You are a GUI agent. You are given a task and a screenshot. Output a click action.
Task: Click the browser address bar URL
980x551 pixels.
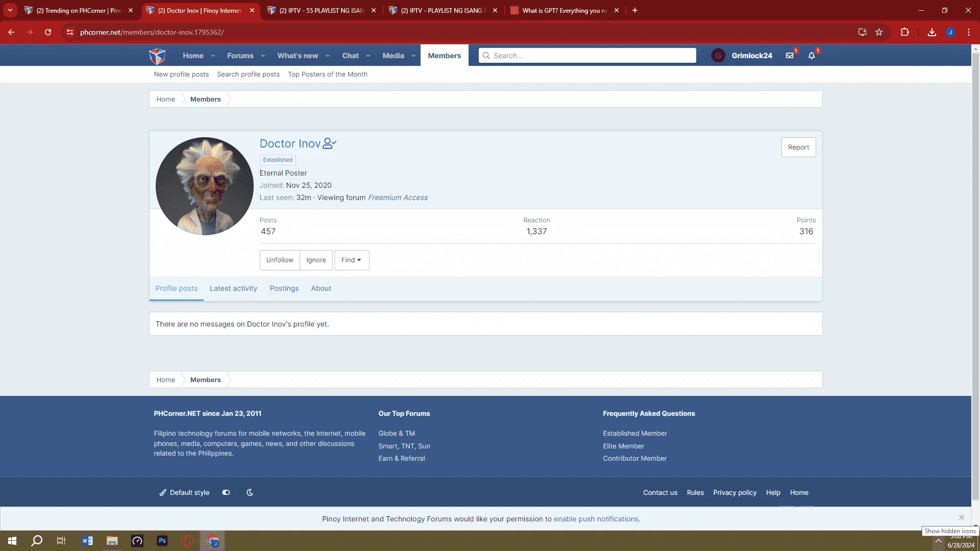pyautogui.click(x=152, y=32)
